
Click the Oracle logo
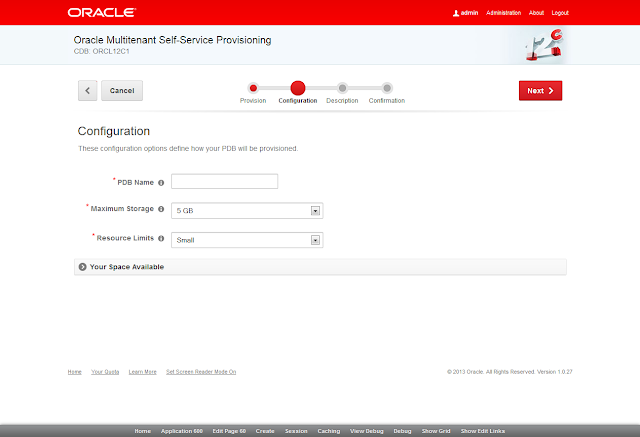coord(102,13)
